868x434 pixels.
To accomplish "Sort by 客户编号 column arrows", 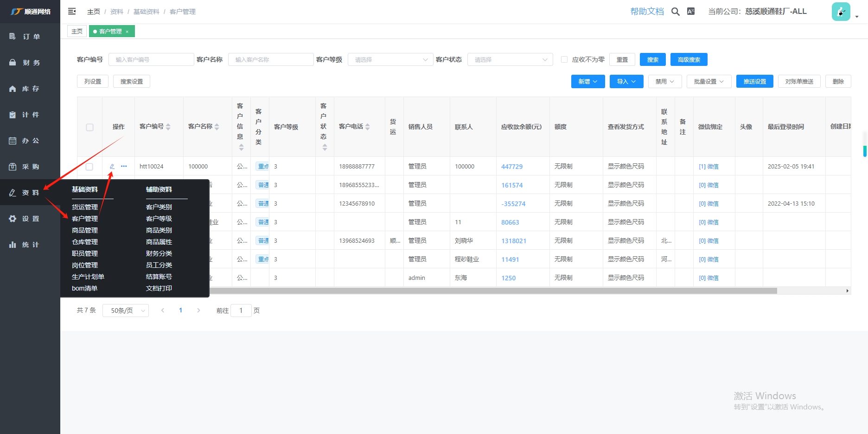I will click(x=168, y=127).
